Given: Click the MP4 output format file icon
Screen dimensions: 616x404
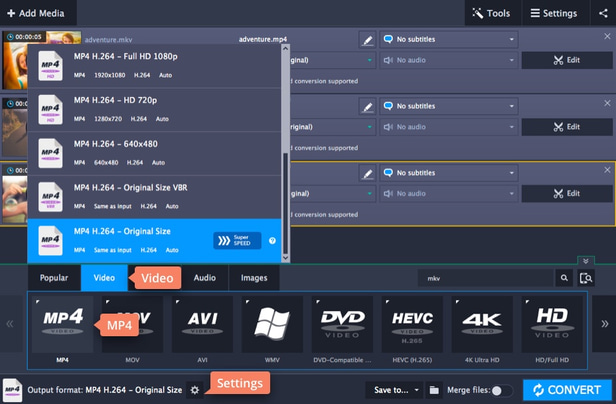Looking at the screenshot, I should (x=12, y=390).
